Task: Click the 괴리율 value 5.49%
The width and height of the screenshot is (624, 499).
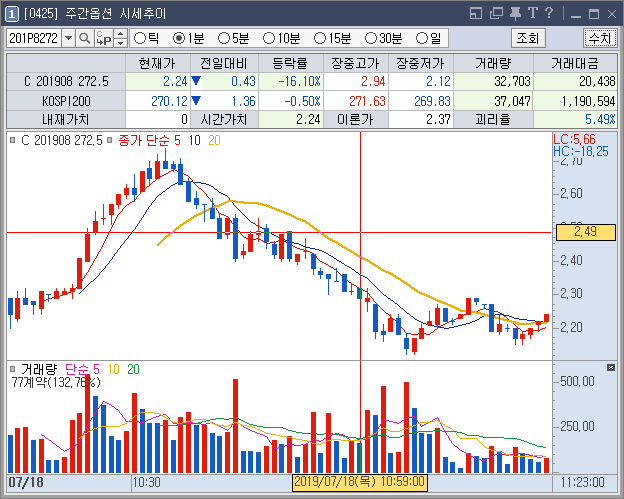Action: coord(575,119)
